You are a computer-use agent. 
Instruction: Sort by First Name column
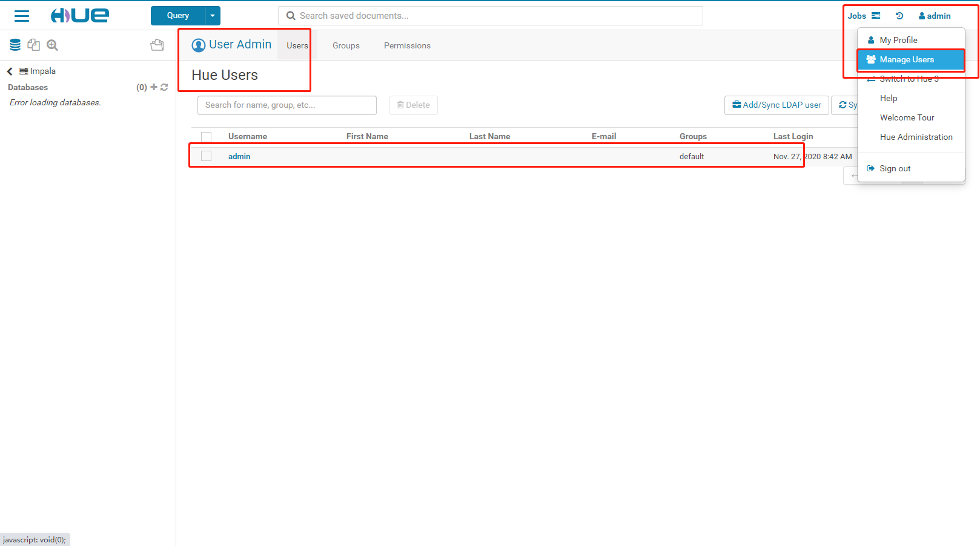[367, 136]
